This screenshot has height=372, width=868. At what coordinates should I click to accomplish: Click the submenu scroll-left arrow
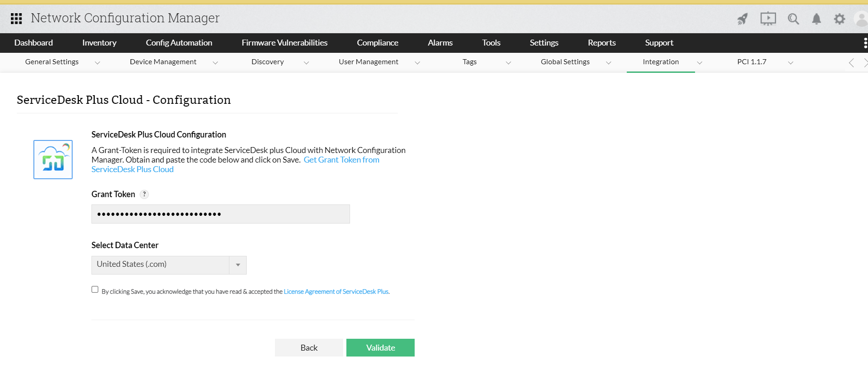click(x=851, y=63)
